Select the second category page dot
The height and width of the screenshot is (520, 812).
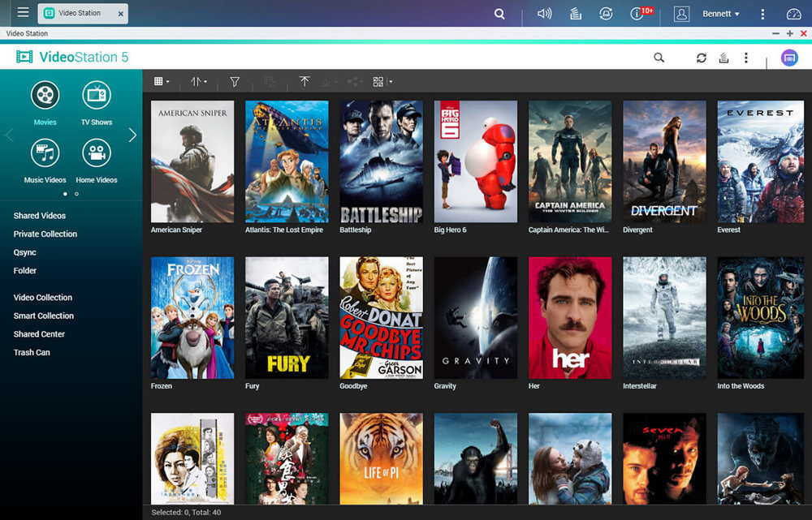[76, 194]
